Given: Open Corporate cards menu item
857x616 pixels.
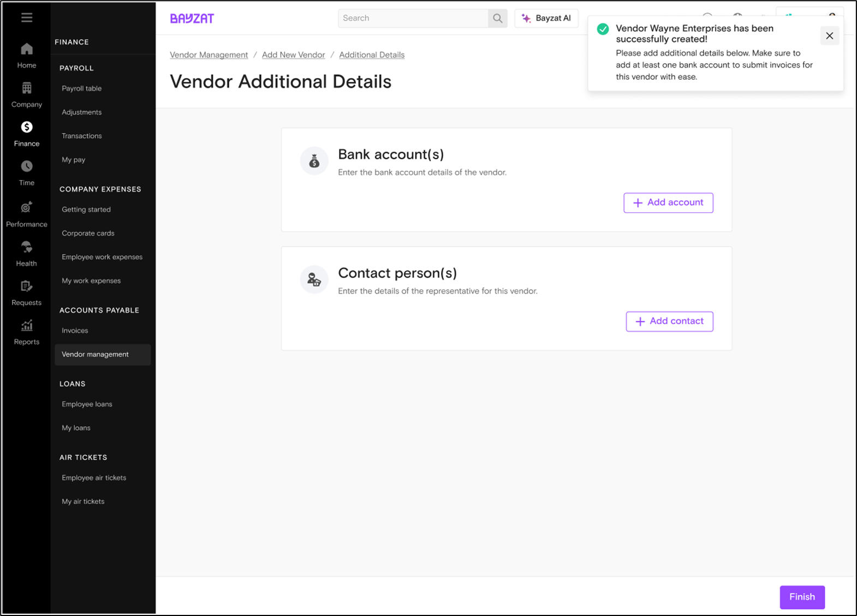Looking at the screenshot, I should 88,233.
